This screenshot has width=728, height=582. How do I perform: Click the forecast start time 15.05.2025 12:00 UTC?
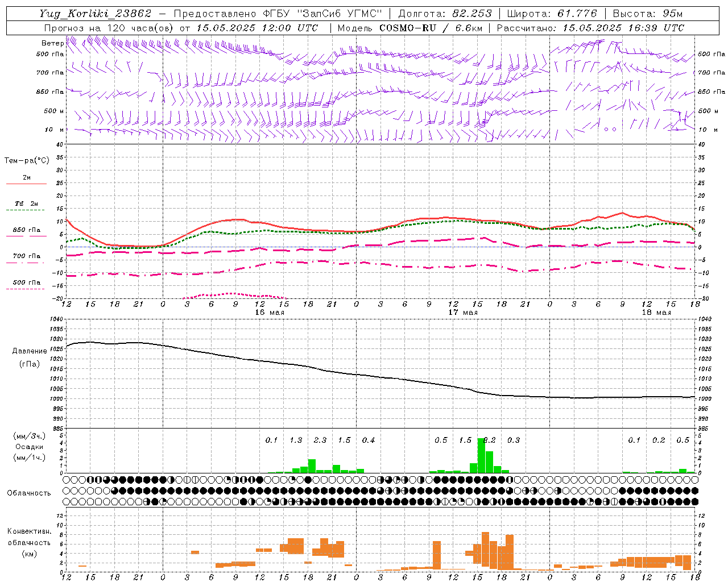(x=257, y=28)
